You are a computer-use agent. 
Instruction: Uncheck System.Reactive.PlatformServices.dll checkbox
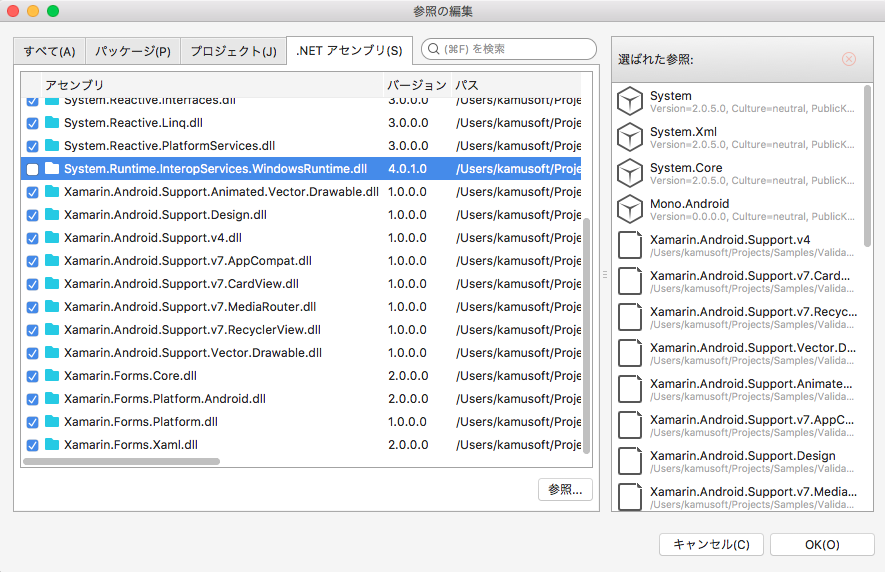(x=32, y=146)
